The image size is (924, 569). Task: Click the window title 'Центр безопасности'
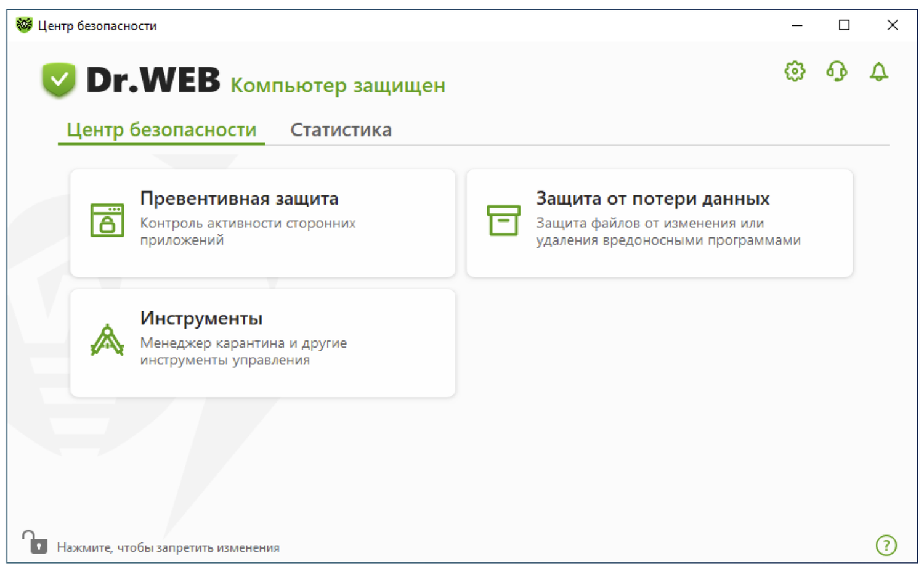(97, 26)
